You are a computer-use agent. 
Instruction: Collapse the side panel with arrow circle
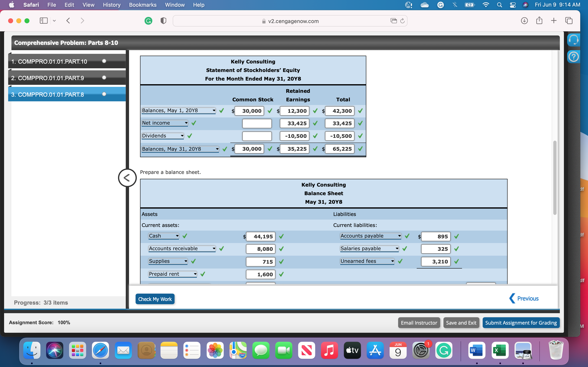click(127, 178)
